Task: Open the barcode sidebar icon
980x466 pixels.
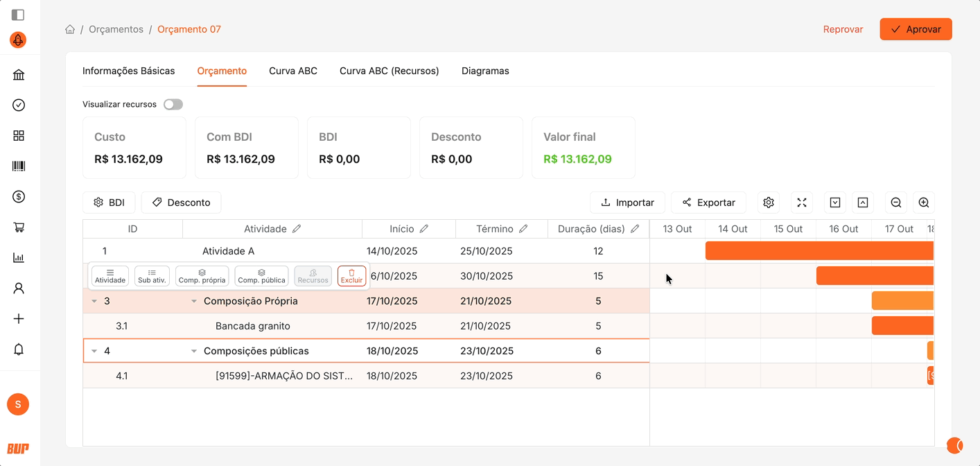Action: [19, 166]
